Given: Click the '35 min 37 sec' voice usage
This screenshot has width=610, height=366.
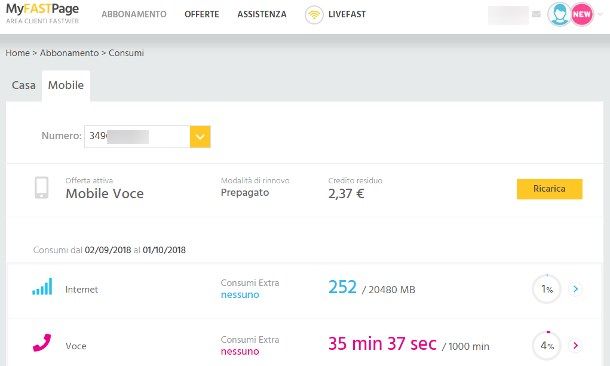Looking at the screenshot, I should (x=382, y=344).
